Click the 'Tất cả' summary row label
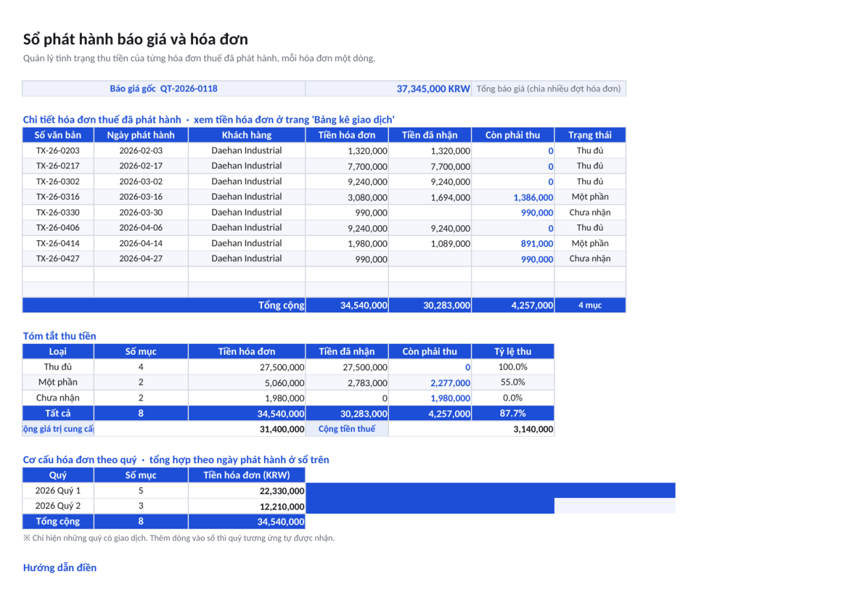Viewport: 868px width, 614px height. 58,413
